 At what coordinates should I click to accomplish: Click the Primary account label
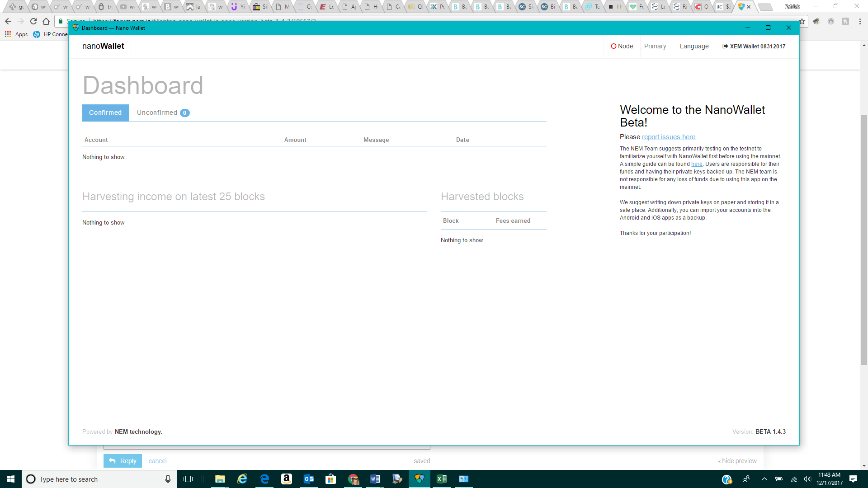655,46
